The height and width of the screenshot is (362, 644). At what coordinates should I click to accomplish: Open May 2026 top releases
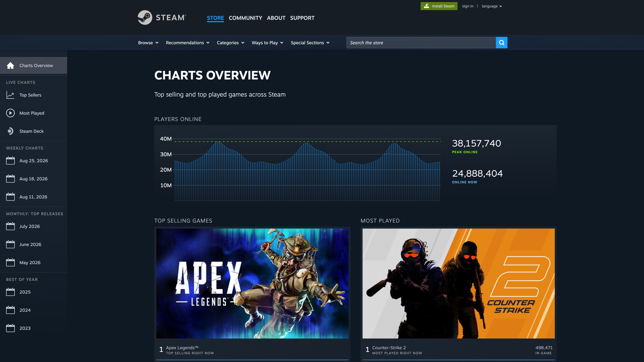click(33, 262)
